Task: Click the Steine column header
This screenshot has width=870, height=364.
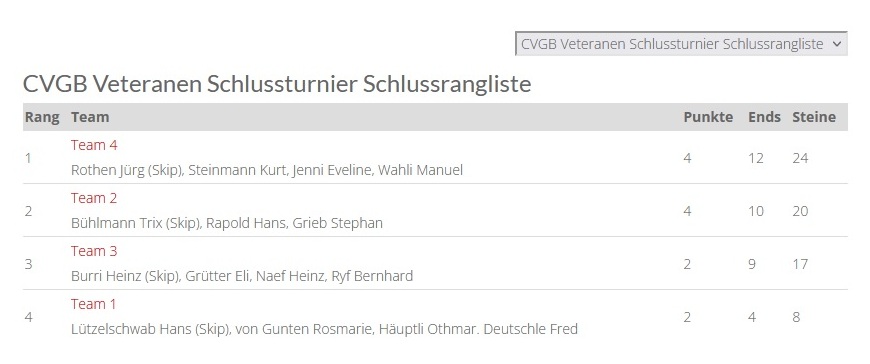Action: pyautogui.click(x=814, y=117)
